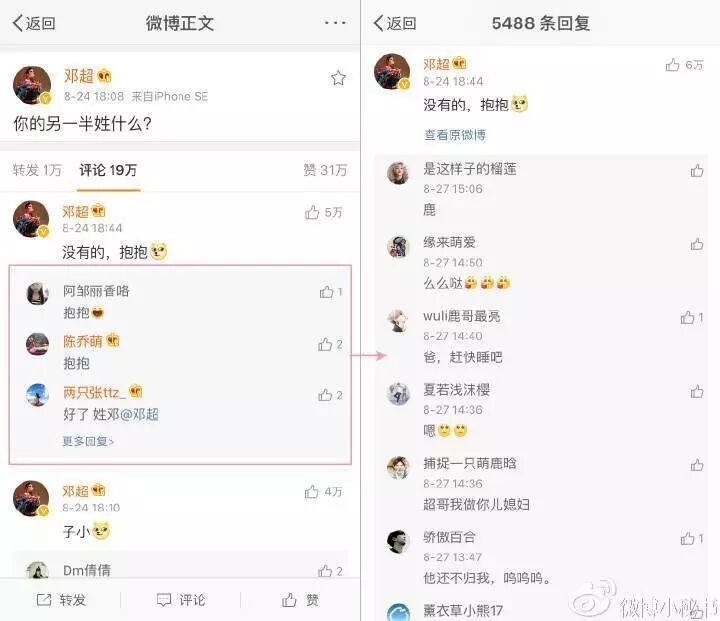Tap the 赞 thumbs-up in the bottom bar
This screenshot has width=720, height=621.
(289, 599)
